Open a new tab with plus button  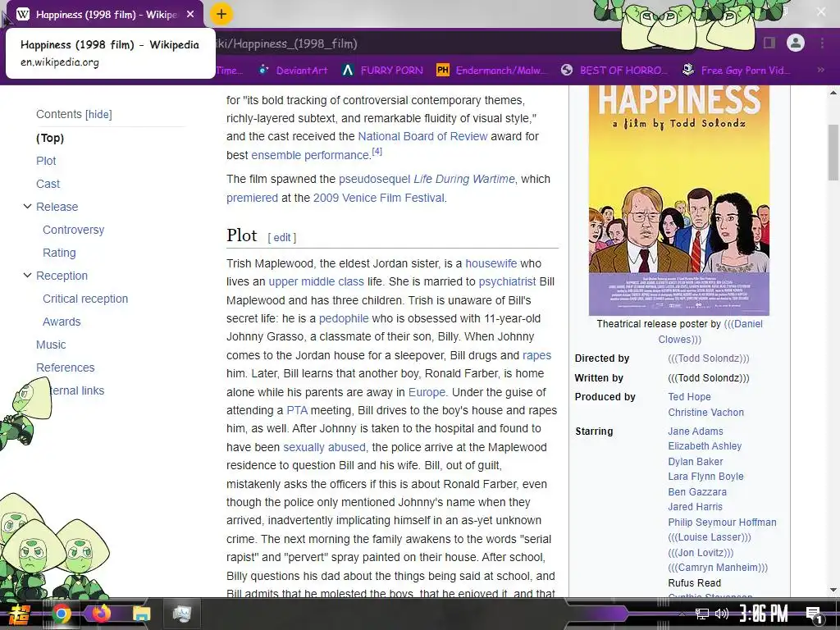(x=221, y=15)
